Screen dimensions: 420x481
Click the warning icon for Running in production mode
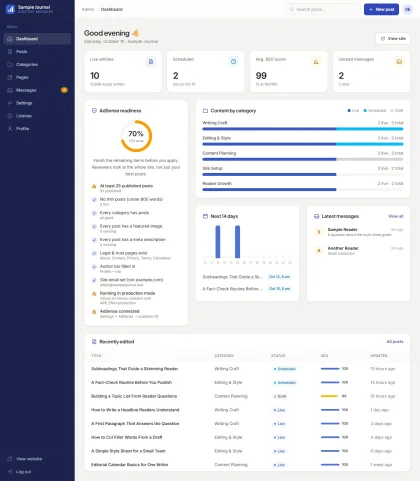click(x=94, y=294)
